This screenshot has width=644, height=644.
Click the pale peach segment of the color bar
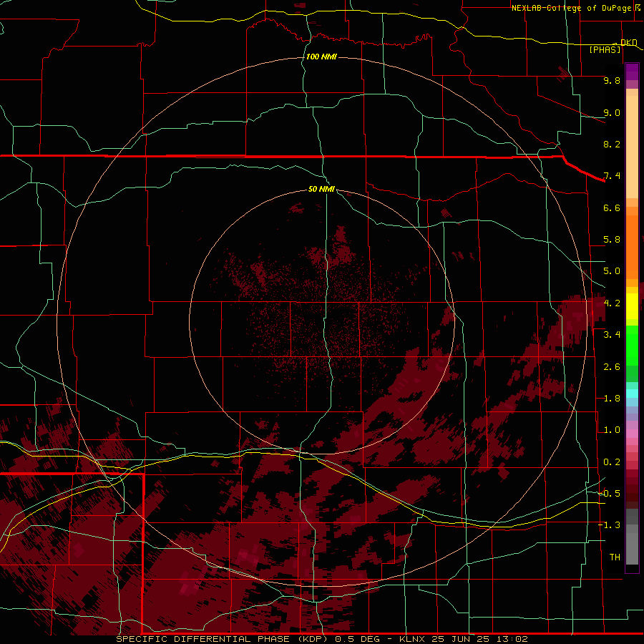[x=632, y=147]
